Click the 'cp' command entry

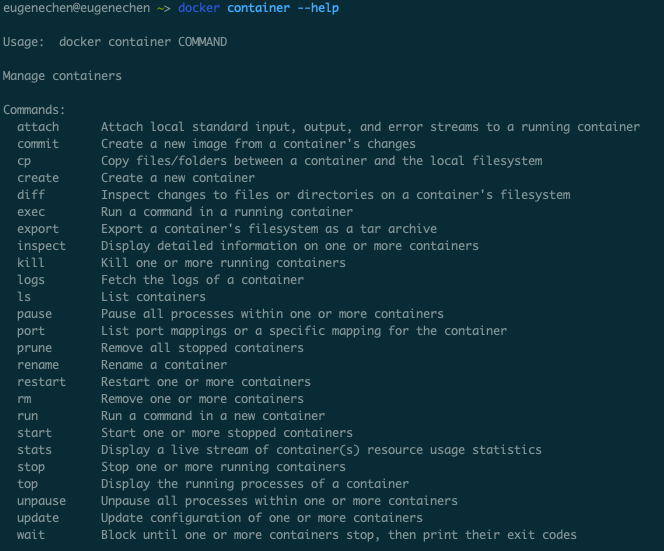point(24,161)
